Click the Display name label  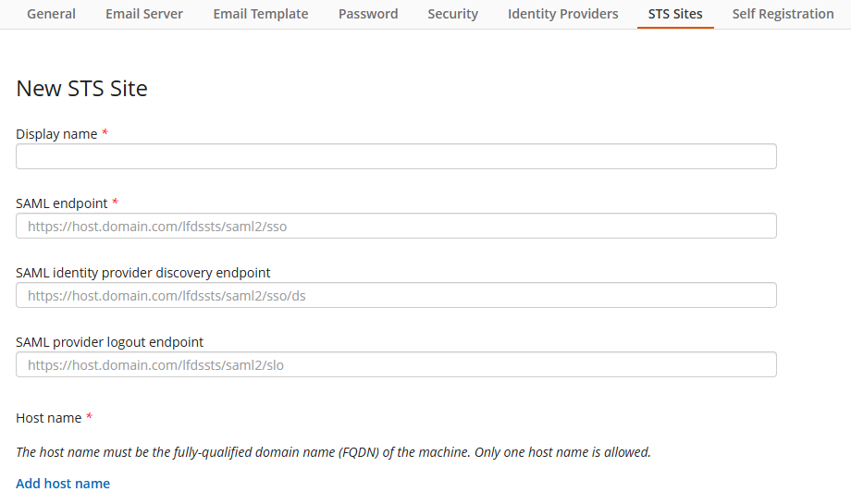[x=56, y=134]
